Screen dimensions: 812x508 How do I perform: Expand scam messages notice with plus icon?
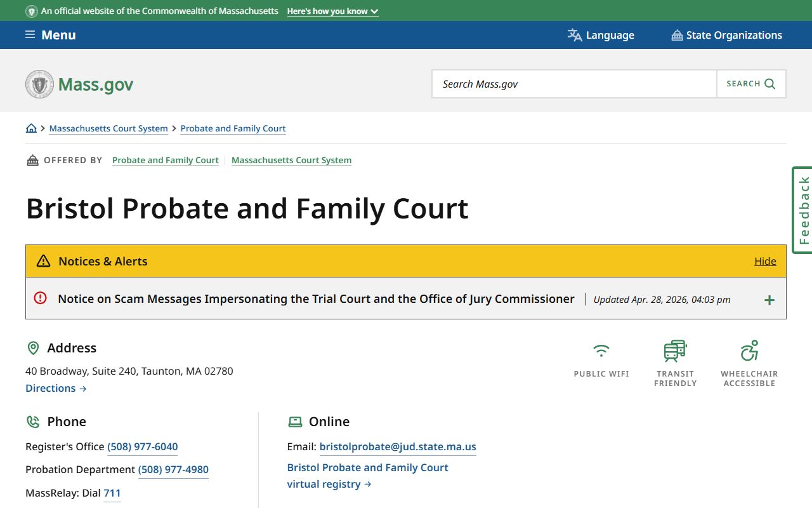769,300
